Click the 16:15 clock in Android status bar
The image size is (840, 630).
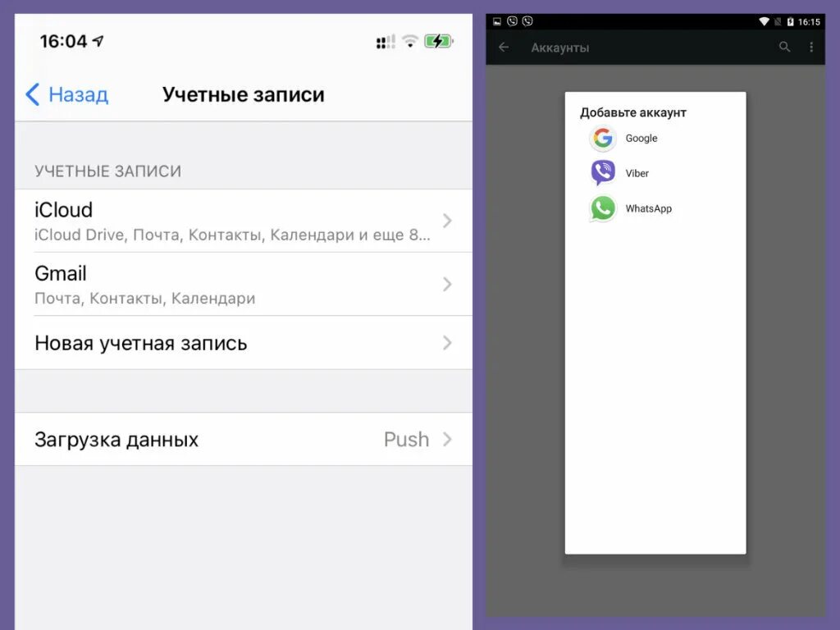809,22
